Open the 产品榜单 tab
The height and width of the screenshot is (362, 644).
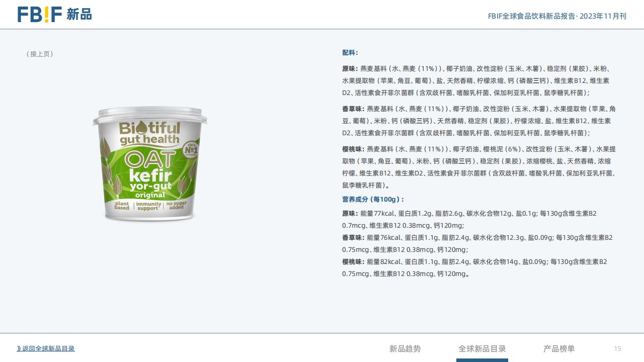559,348
